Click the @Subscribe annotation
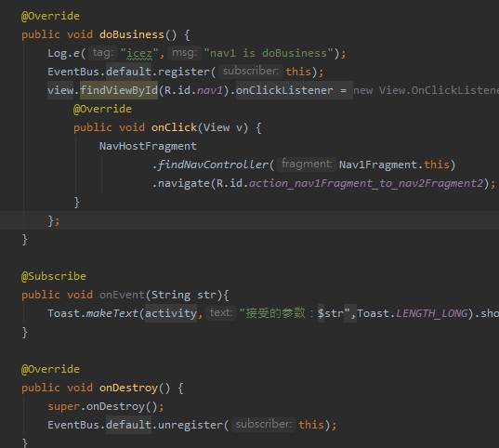 pyautogui.click(x=54, y=276)
